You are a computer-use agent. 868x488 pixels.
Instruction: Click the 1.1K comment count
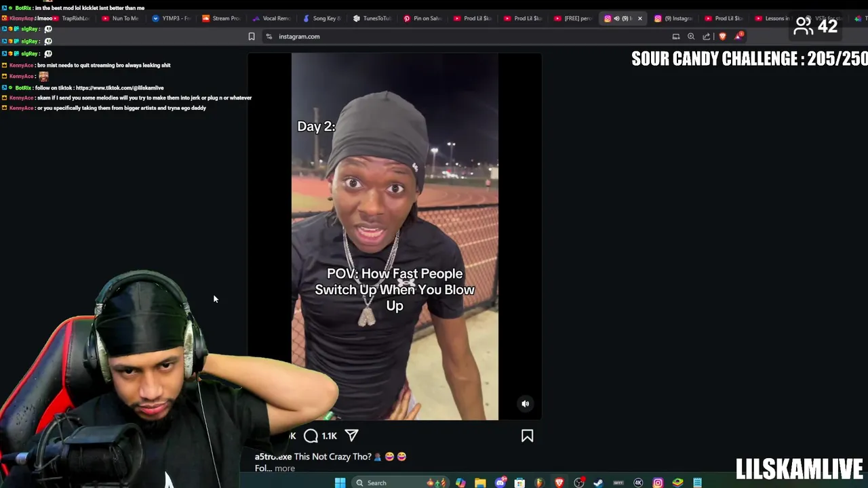pyautogui.click(x=330, y=436)
